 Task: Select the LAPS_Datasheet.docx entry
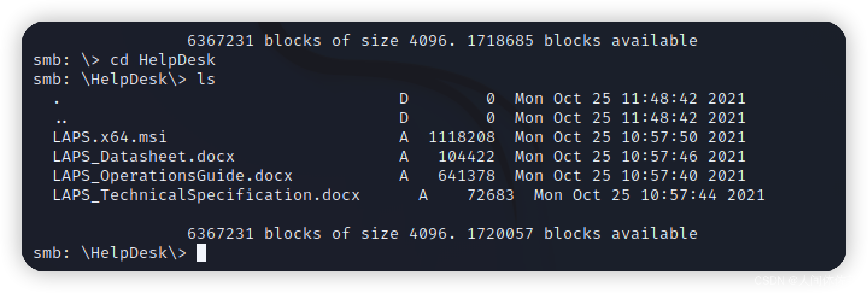143,156
